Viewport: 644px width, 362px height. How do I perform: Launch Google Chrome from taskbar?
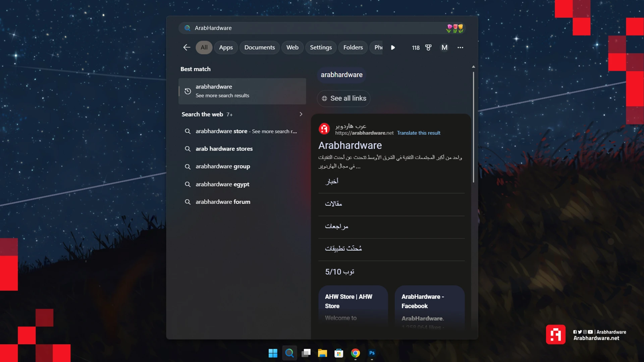(356, 353)
